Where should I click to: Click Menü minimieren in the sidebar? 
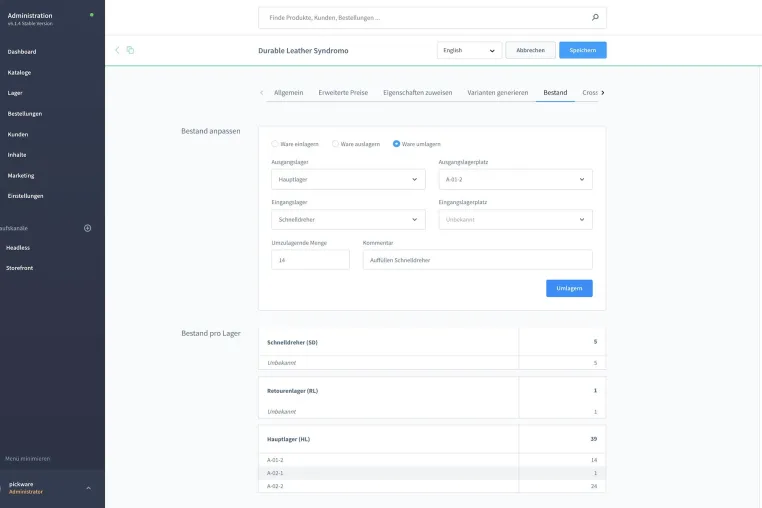[28, 458]
